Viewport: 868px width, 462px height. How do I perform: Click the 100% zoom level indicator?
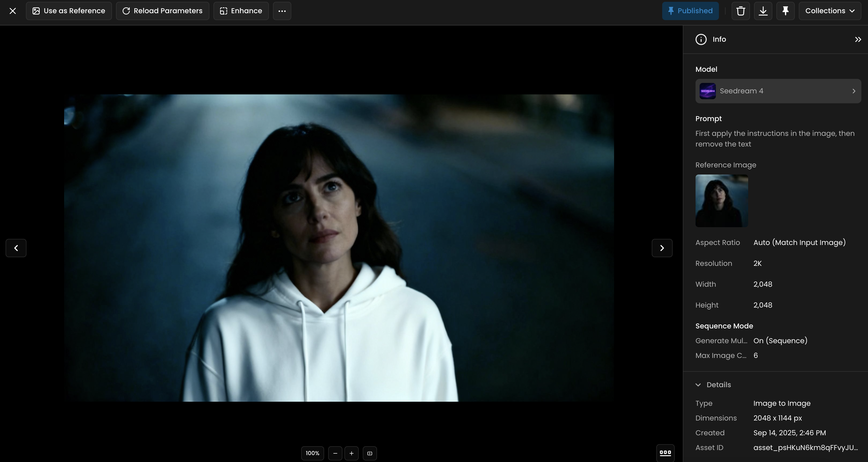point(312,453)
